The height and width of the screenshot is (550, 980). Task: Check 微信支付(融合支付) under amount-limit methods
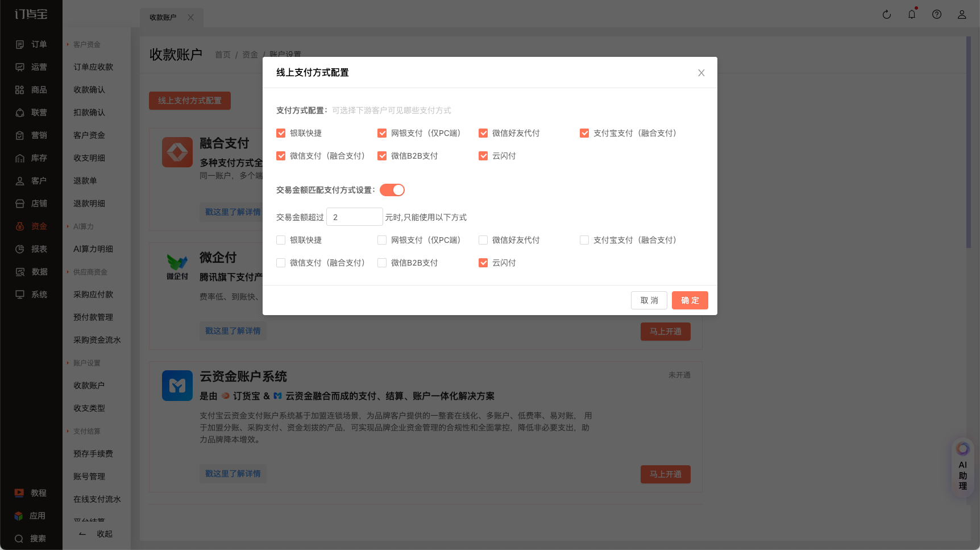(281, 263)
